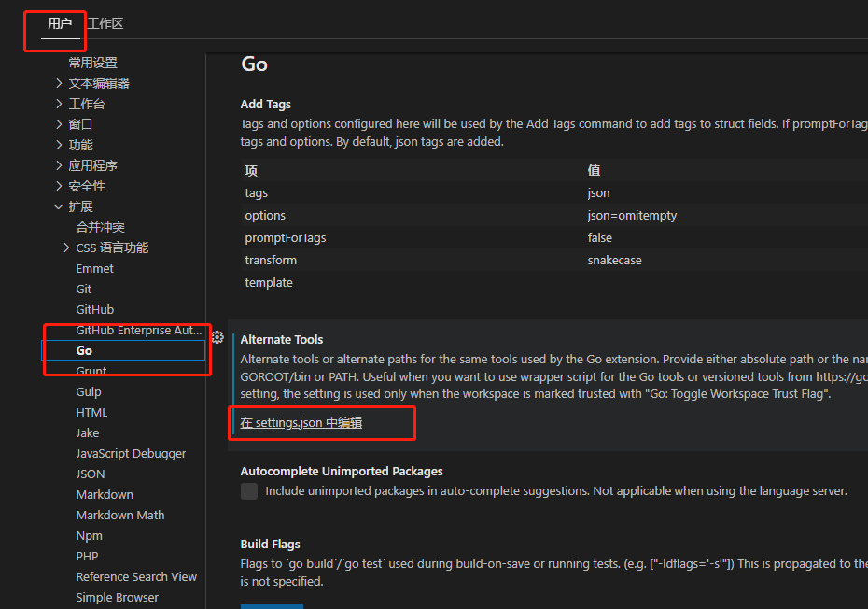Select JavaScript Debugger in the sidebar

(131, 453)
